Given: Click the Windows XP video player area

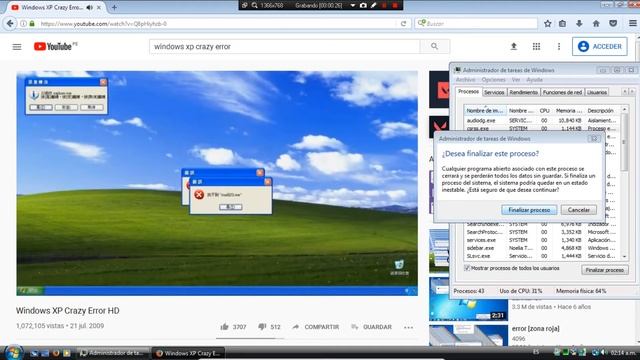Looking at the screenshot, I should pos(217,183).
